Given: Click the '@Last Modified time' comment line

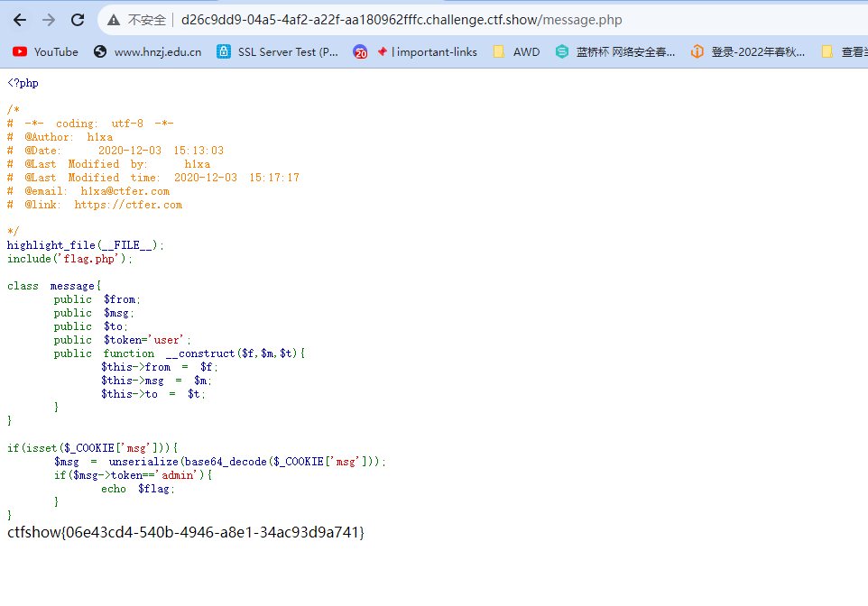Looking at the screenshot, I should 153,178.
